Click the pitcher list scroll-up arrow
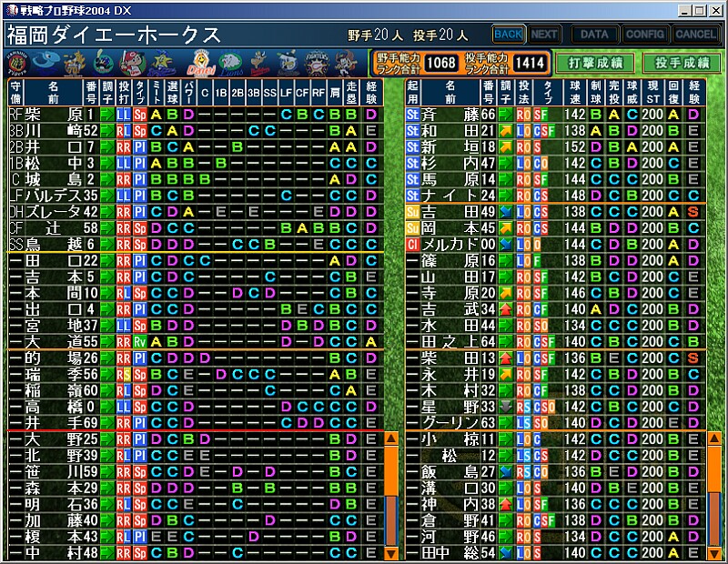Screen dimensions: 728x564 click(713, 438)
